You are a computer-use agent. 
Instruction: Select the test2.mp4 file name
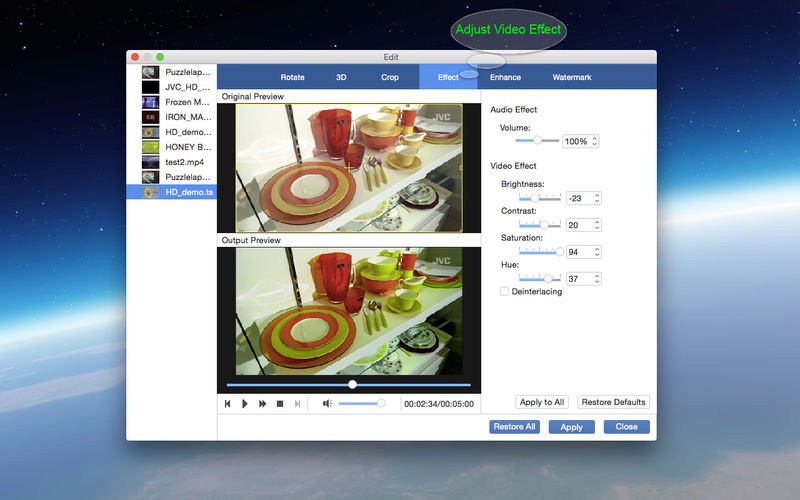pyautogui.click(x=184, y=162)
